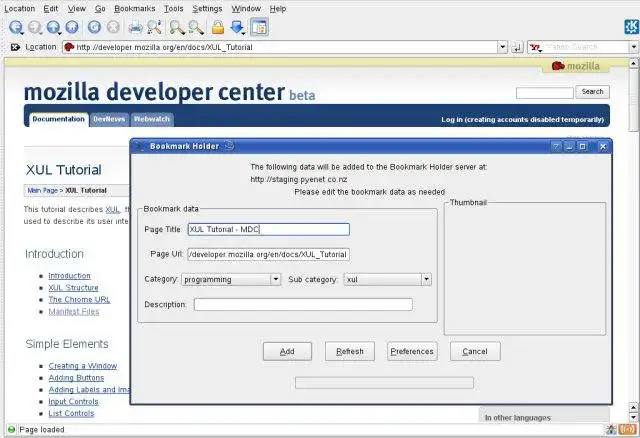The width and height of the screenshot is (640, 438).
Task: Open the Go menu
Action: click(100, 9)
